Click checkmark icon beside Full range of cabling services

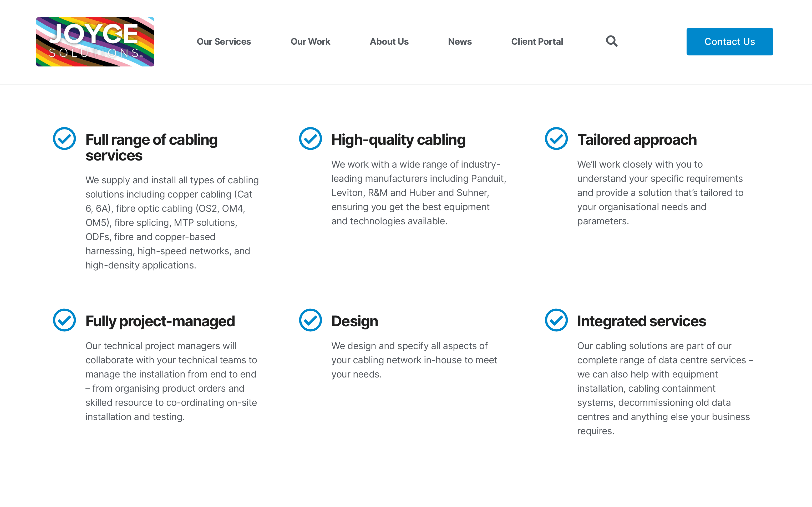[64, 138]
